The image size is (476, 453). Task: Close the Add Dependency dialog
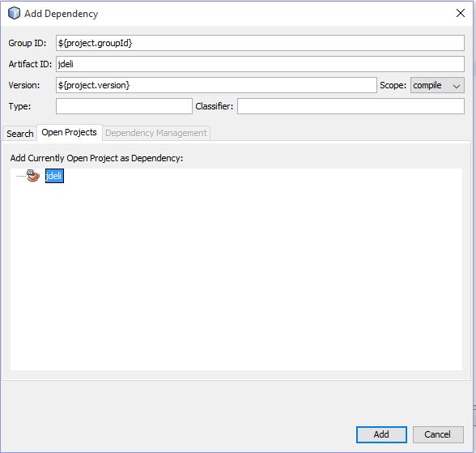click(x=460, y=13)
